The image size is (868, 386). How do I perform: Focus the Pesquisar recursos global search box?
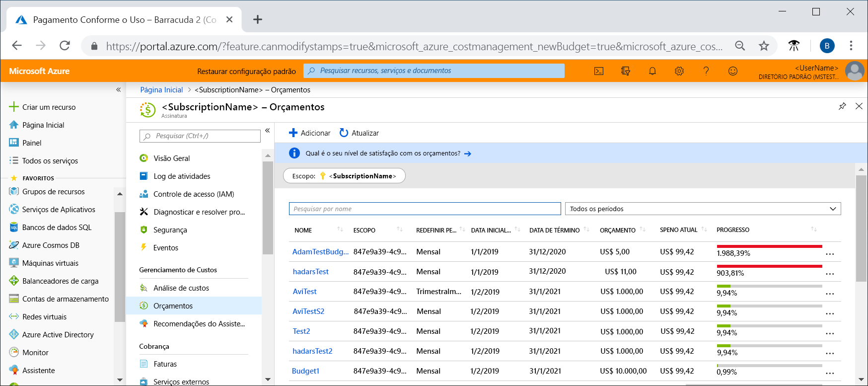[434, 71]
